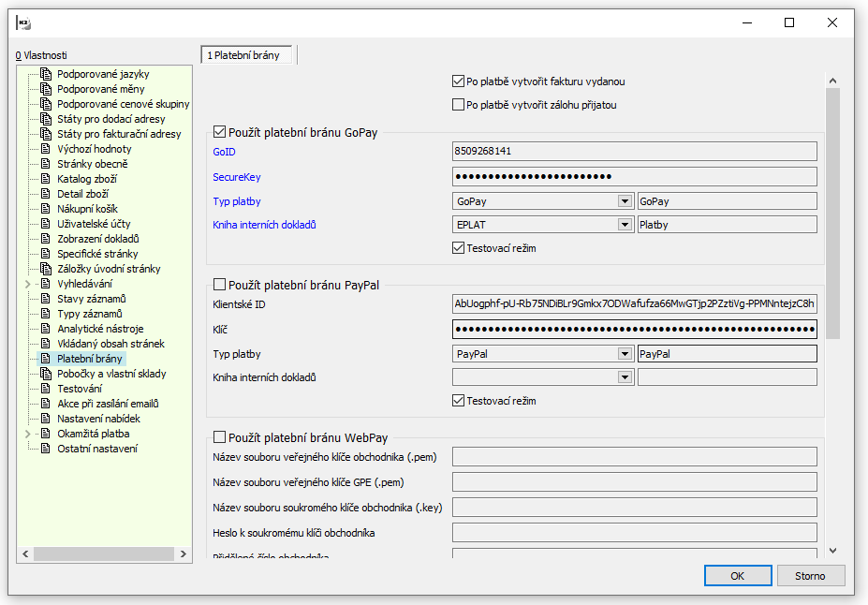Viewport: 868px width, 605px height.
Task: Click the page icon beside Vyhledávání
Action: click(x=46, y=284)
